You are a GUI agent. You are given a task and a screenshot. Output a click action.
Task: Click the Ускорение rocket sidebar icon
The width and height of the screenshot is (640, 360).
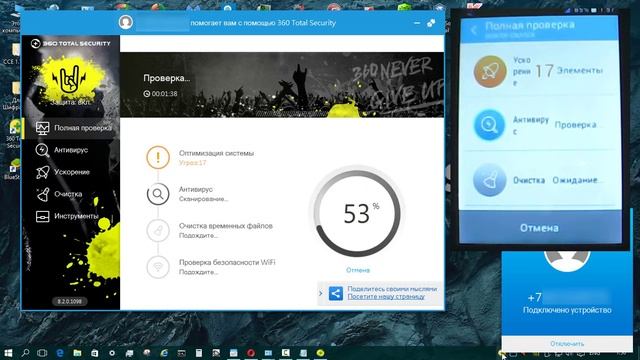42,172
